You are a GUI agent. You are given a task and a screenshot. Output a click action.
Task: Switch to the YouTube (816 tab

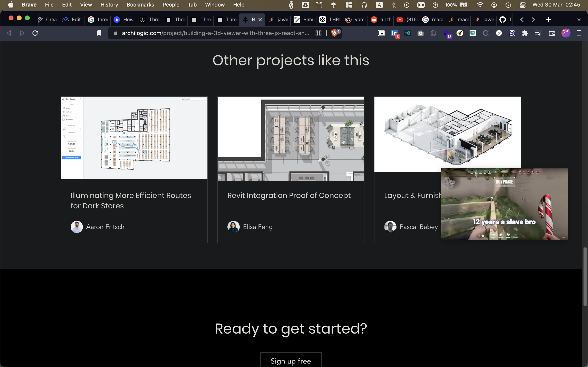click(x=406, y=20)
